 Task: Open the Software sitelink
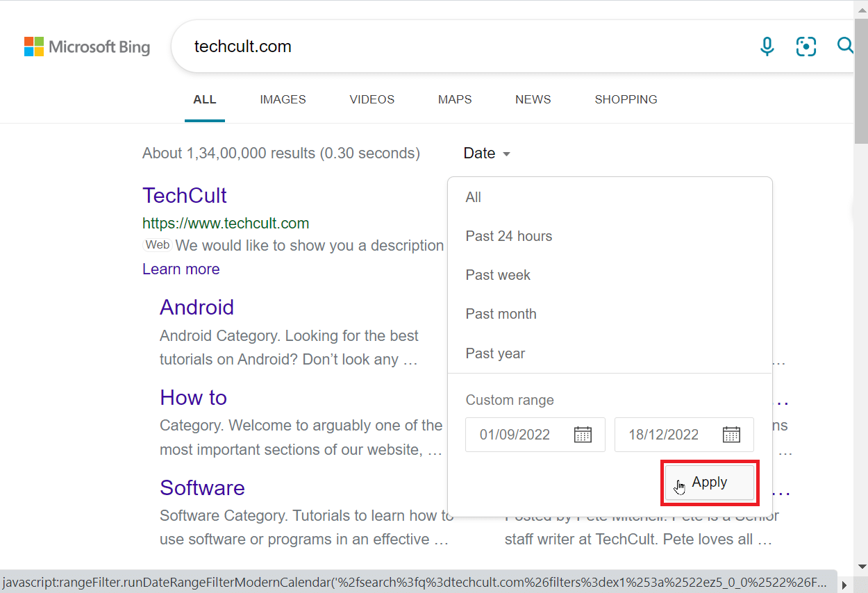coord(202,487)
